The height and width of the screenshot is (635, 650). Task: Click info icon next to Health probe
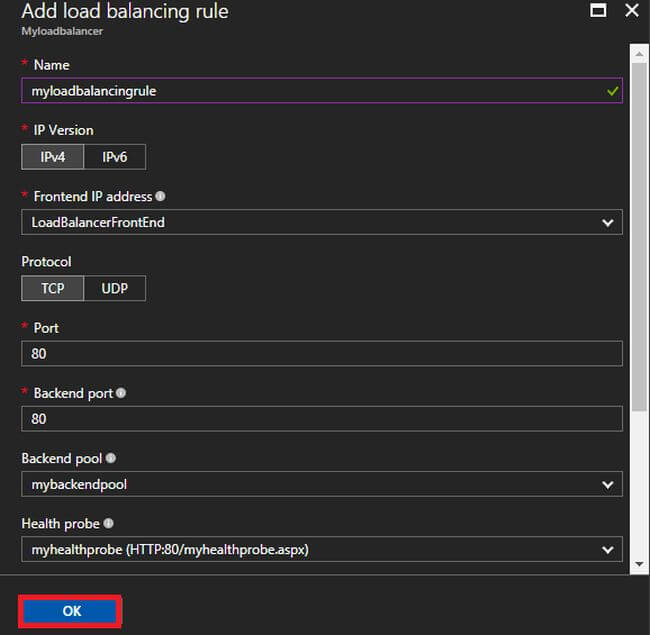pyautogui.click(x=107, y=523)
